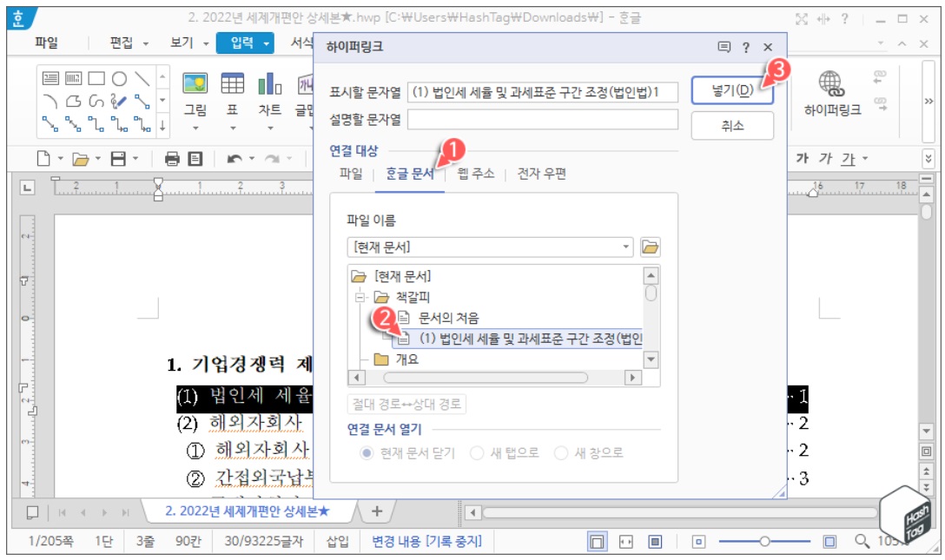Select the ellipse shape tool

(x=119, y=79)
